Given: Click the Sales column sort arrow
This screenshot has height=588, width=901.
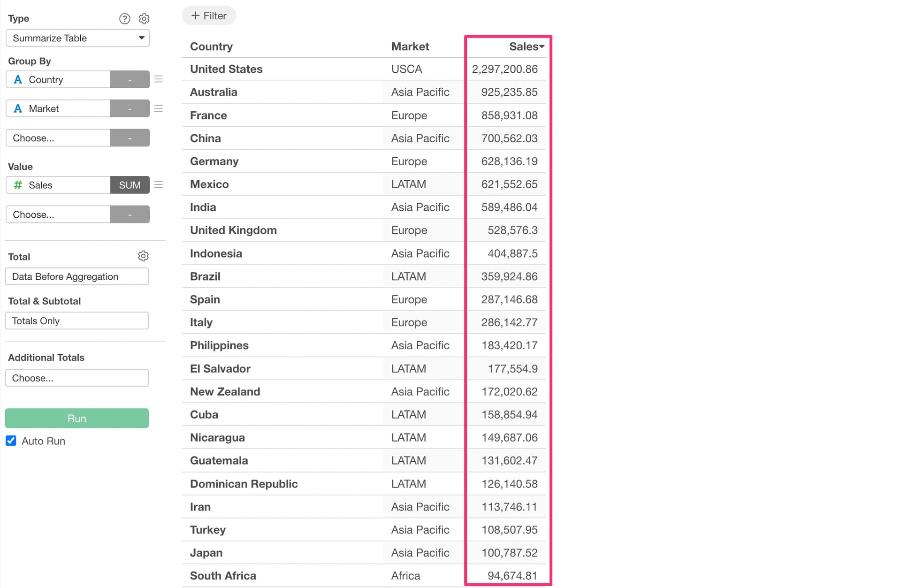Looking at the screenshot, I should click(x=542, y=46).
